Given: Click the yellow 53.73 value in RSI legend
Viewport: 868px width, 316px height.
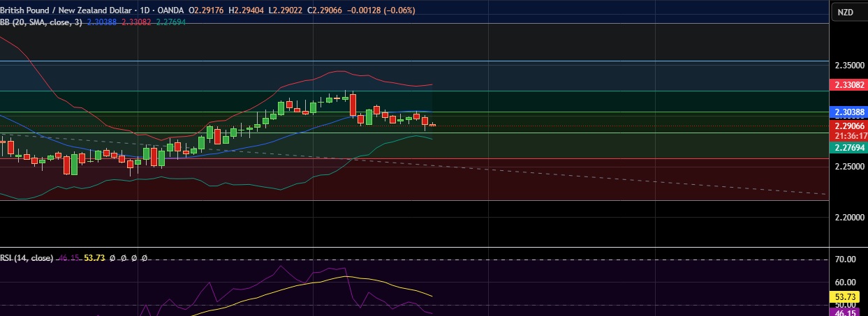Looking at the screenshot, I should tap(94, 258).
